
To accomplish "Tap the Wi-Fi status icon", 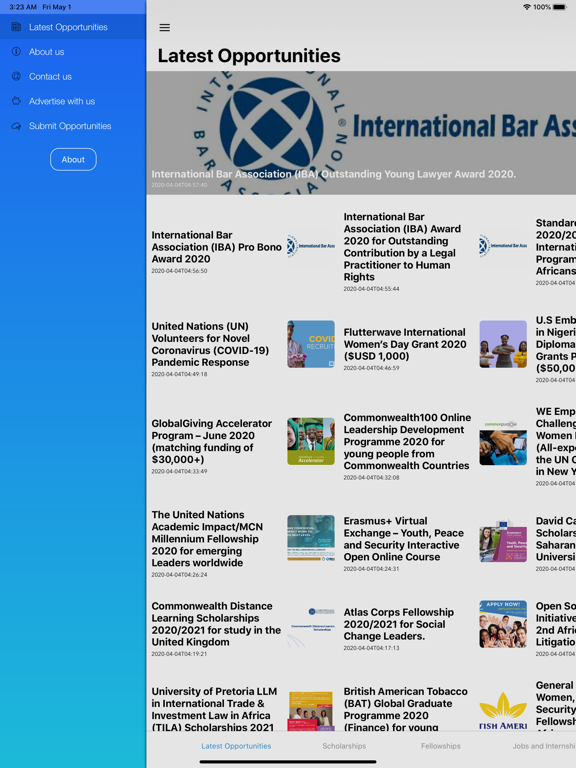I will click(527, 7).
